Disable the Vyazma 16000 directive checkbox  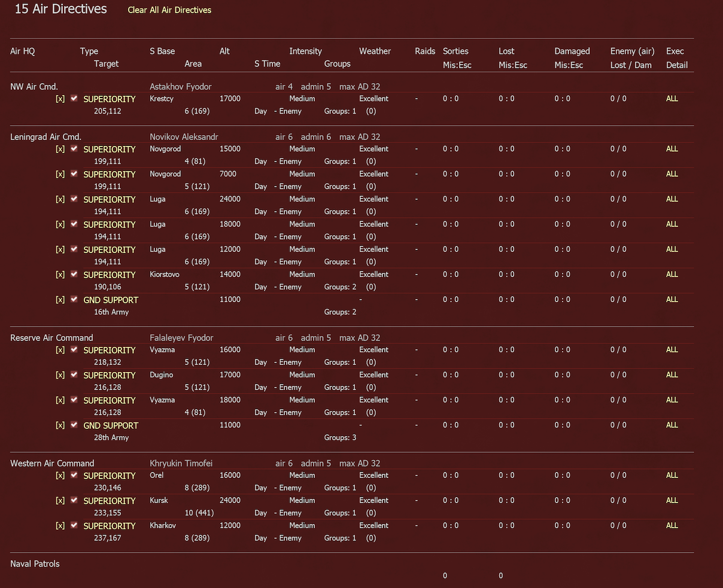tap(74, 349)
